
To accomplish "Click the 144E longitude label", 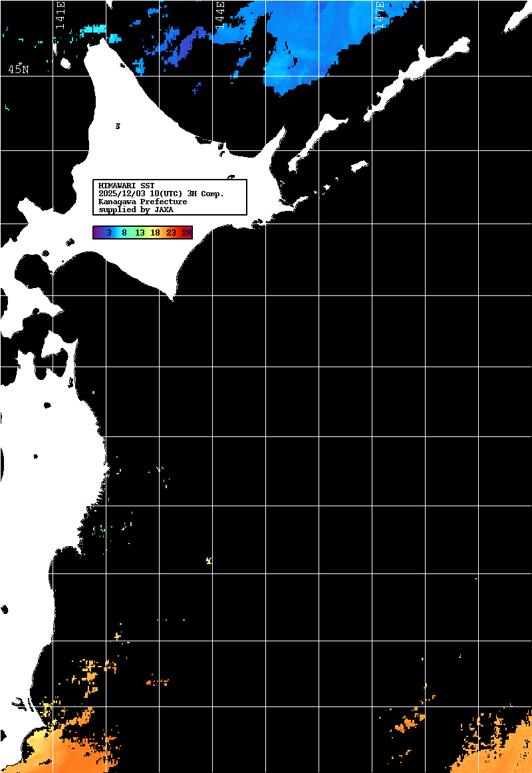I will (220, 15).
